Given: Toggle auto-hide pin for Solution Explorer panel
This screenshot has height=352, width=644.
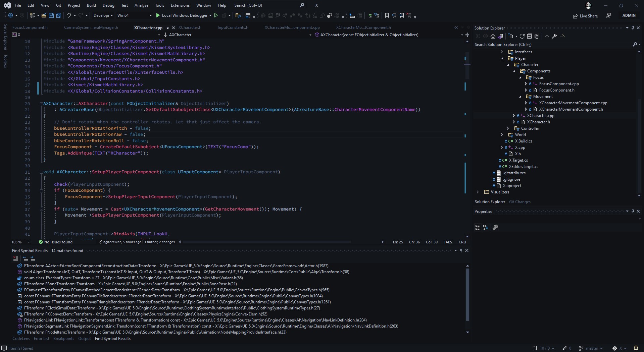Looking at the screenshot, I should point(633,28).
